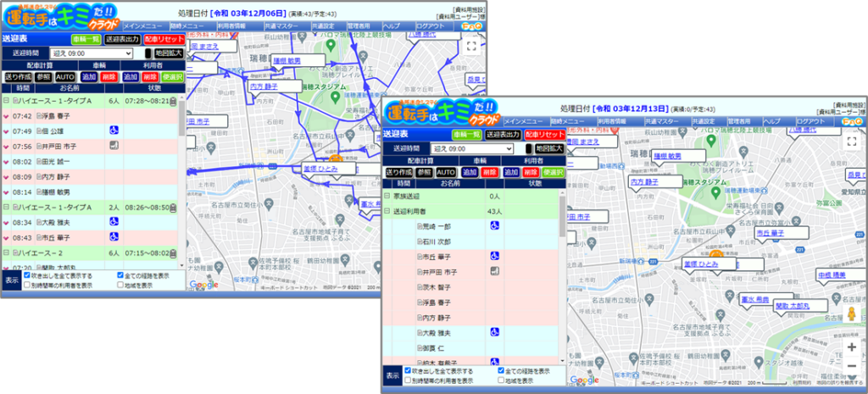The image size is (868, 394).
Task: Click Street View pegman on December 13 map
Action: point(851,314)
